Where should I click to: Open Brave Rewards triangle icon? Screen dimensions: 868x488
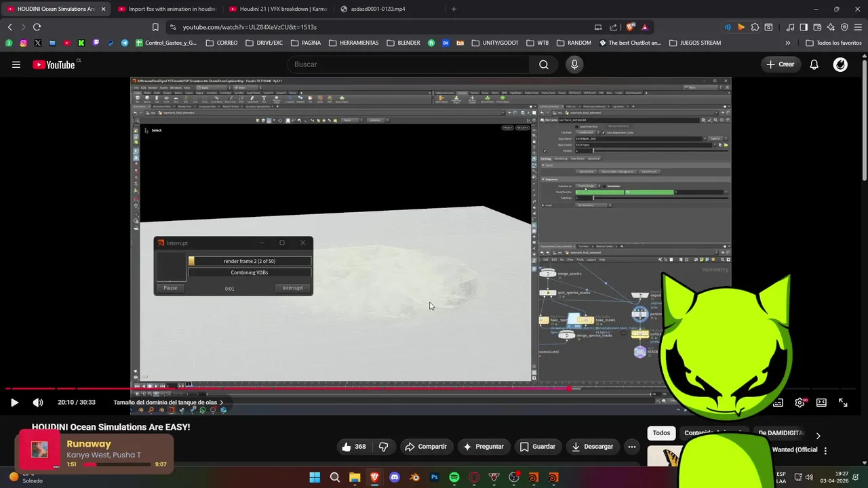645,27
